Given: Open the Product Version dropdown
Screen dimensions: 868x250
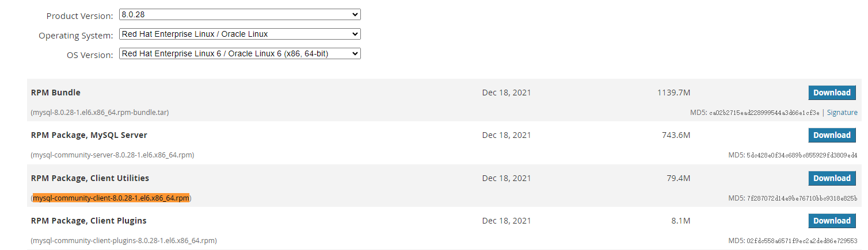Looking at the screenshot, I should click(x=239, y=14).
